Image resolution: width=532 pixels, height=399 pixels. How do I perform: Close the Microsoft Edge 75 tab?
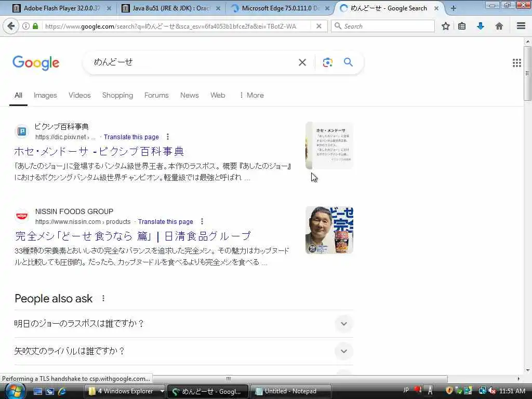[x=327, y=8]
